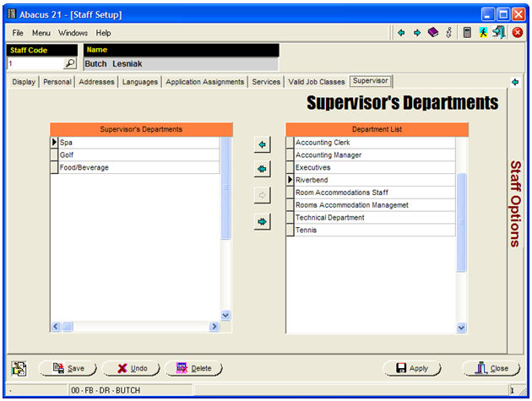Click the bottom-left tree structure icon
Viewport: 532px width, 401px height.
19,368
